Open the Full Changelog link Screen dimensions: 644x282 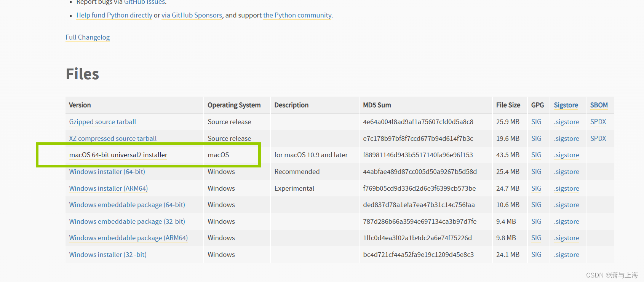[x=88, y=37]
